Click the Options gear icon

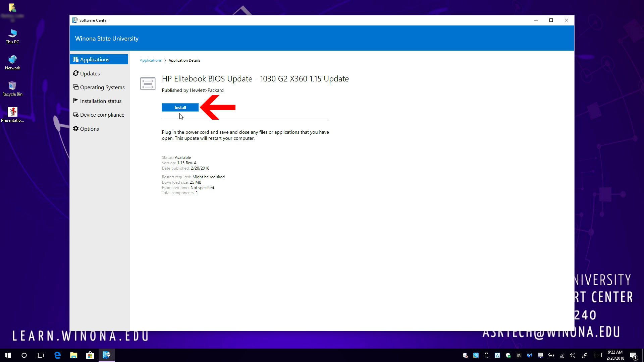pyautogui.click(x=76, y=128)
